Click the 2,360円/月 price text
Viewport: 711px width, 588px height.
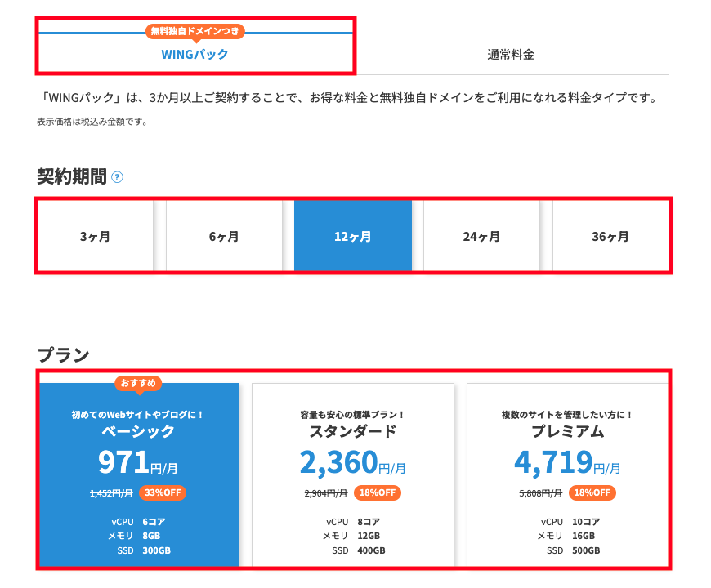(353, 462)
